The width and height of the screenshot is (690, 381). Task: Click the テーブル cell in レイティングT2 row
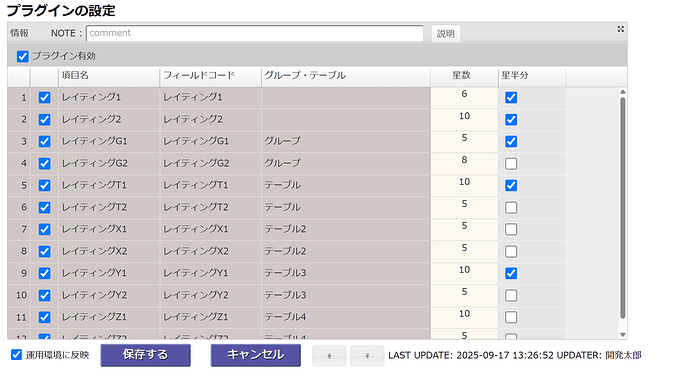click(x=345, y=207)
